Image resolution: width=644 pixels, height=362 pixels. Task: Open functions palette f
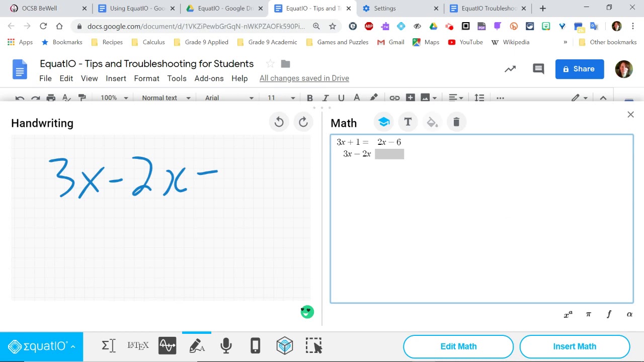pos(609,314)
